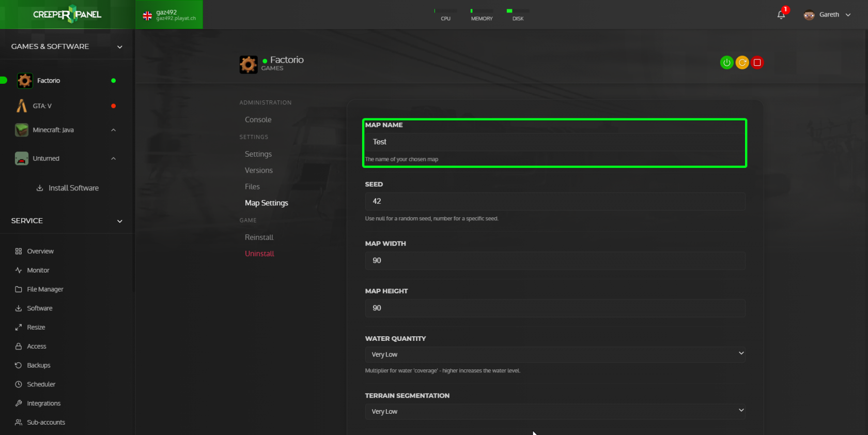Viewport: 868px width, 435px height.
Task: Click the Install Software download icon
Action: (x=40, y=188)
